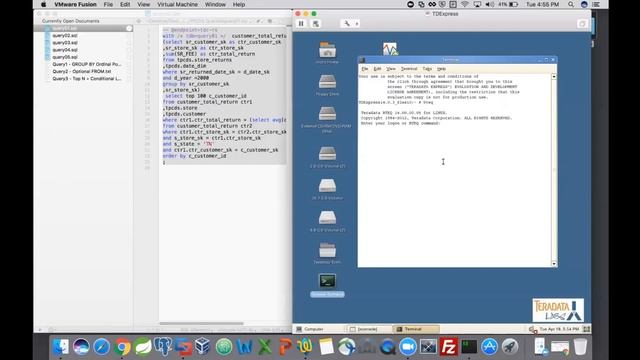This screenshot has width=640, height=360.
Task: Open the chart monitor icon on VM desktop
Action: (390, 49)
